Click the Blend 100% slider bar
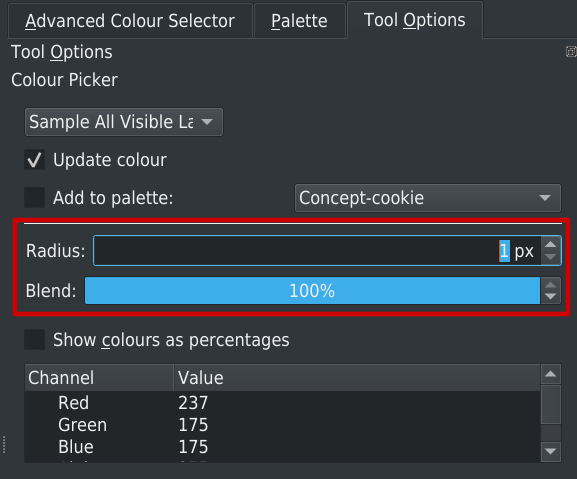 (312, 291)
